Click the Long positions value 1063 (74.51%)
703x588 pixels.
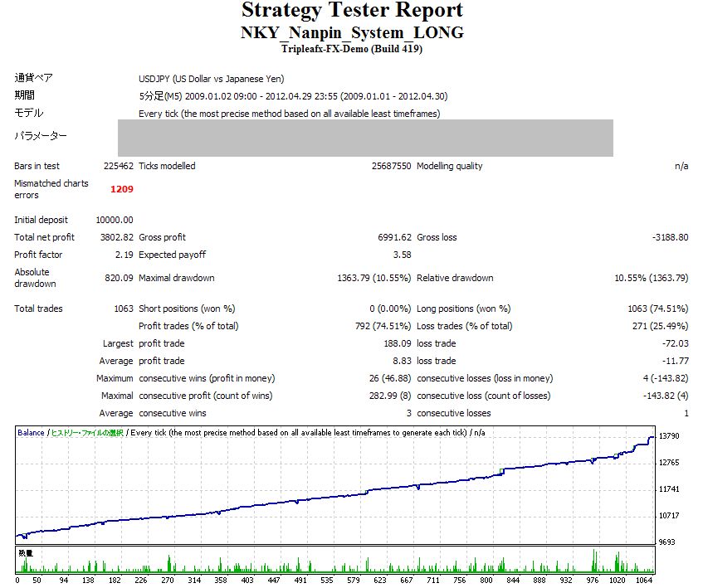tap(657, 309)
